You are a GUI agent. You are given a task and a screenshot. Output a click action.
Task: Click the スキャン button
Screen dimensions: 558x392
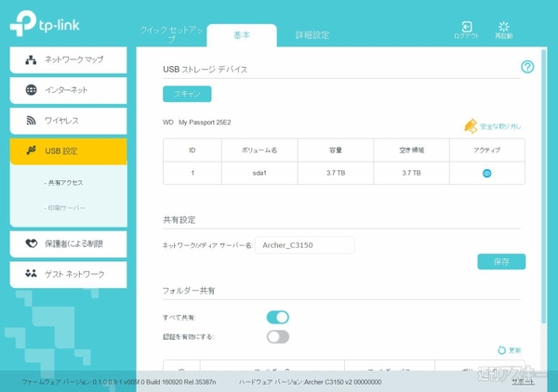click(187, 94)
